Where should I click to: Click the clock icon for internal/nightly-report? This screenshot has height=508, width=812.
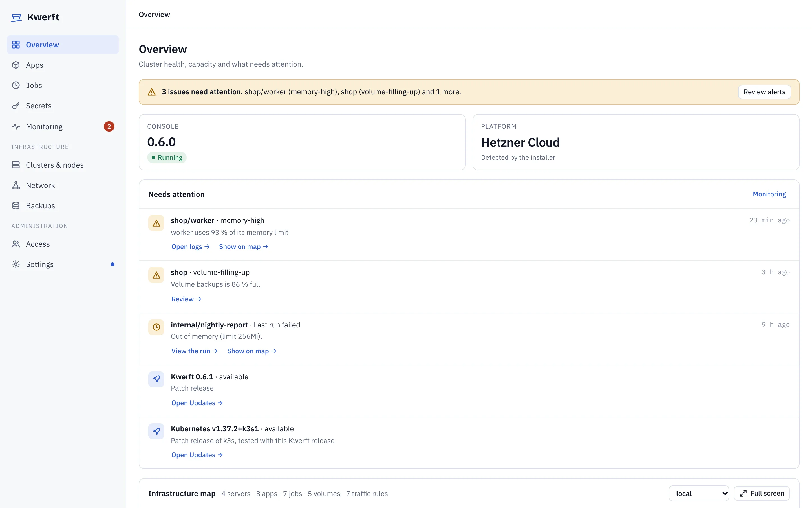tap(156, 327)
